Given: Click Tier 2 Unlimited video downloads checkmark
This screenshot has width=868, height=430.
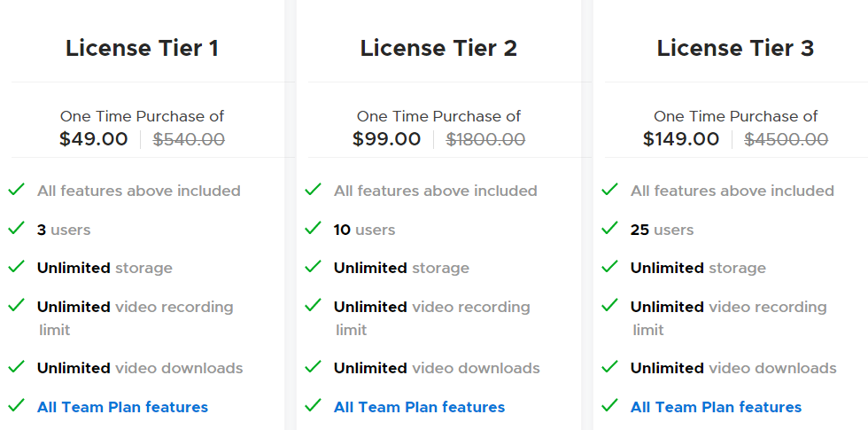Looking at the screenshot, I should click(314, 366).
